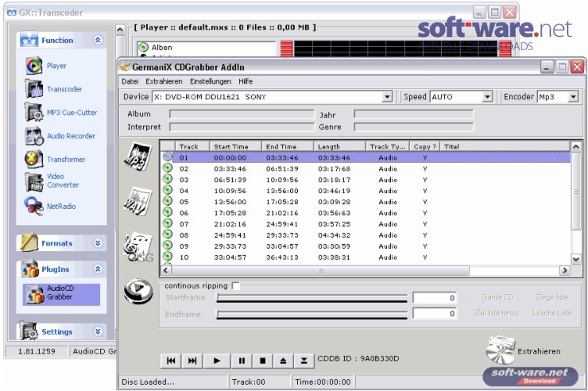Click the Ganze CD button
Viewport: 588px width, 391px height.
[x=497, y=297]
